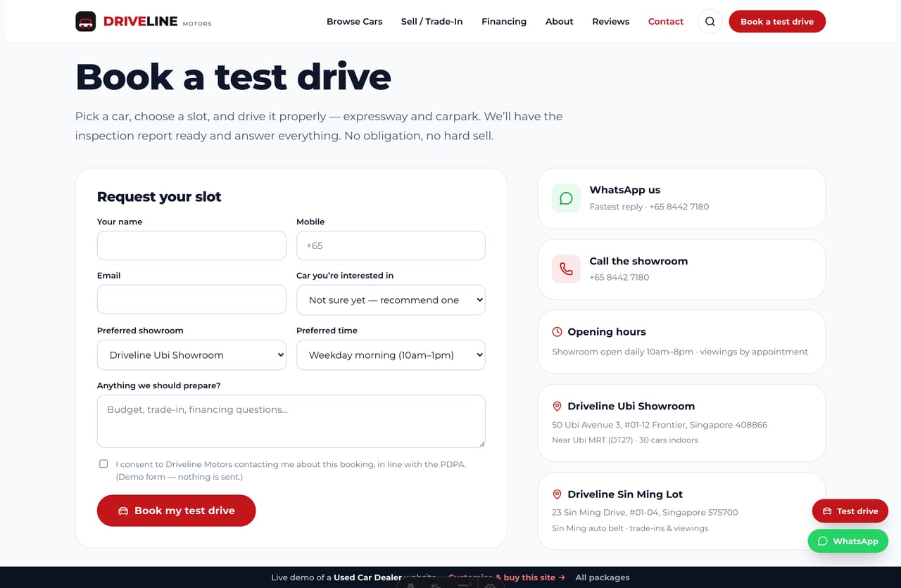The width and height of the screenshot is (901, 588).
Task: Click the header Book a test drive button
Action: 777,22
